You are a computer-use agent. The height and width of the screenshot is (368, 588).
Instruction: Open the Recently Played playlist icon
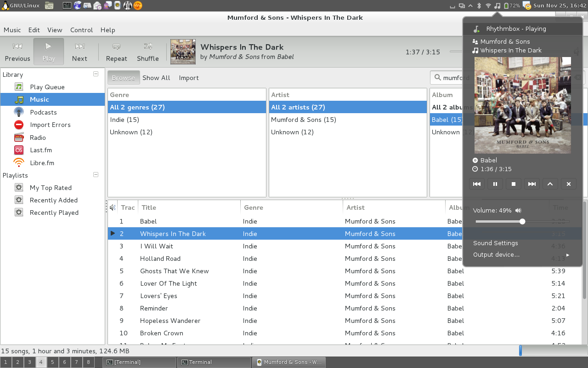(19, 213)
